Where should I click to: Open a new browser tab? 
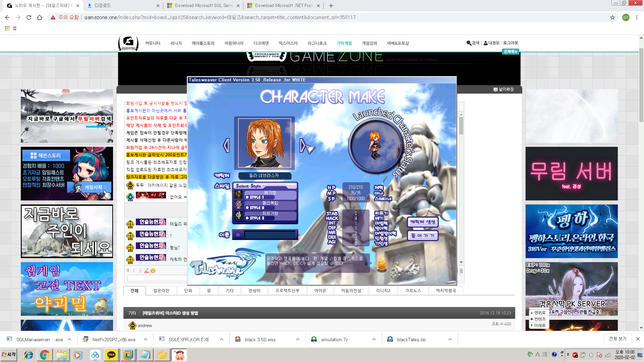click(331, 6)
